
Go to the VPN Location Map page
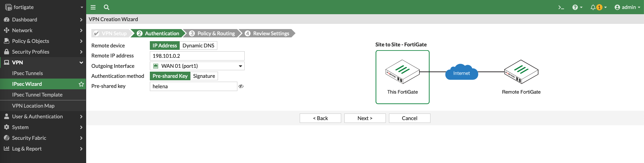[33, 106]
